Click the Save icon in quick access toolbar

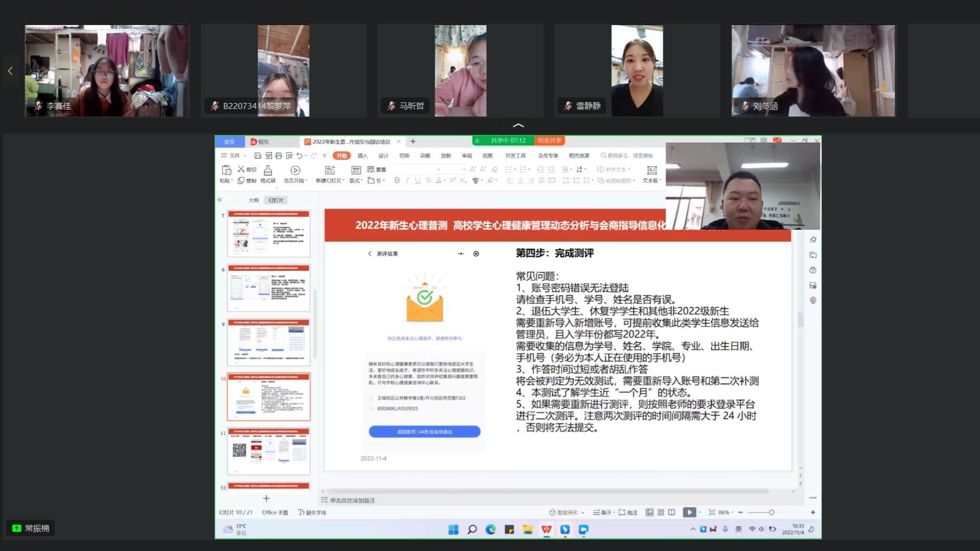click(258, 156)
